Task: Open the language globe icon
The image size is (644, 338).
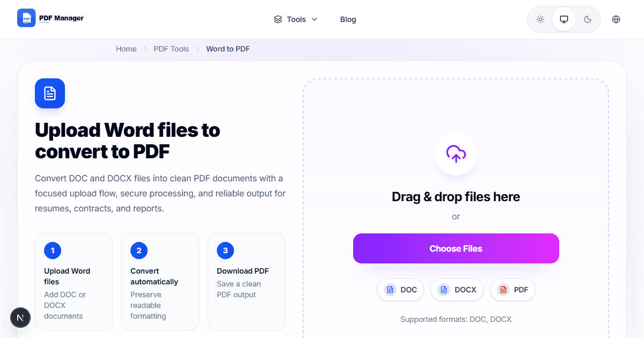Action: pyautogui.click(x=616, y=19)
